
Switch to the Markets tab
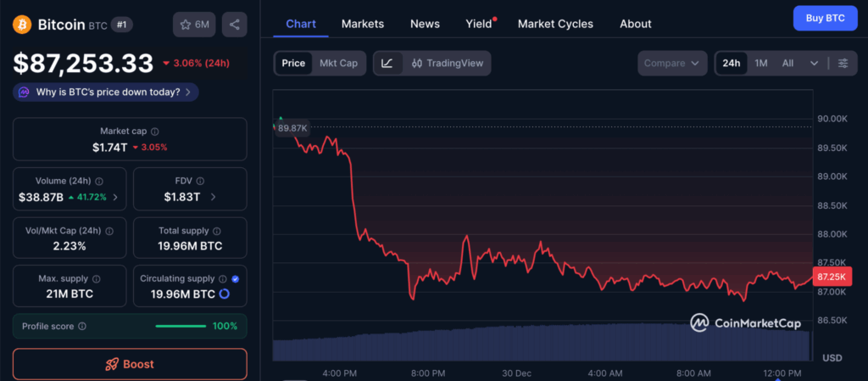coord(362,24)
